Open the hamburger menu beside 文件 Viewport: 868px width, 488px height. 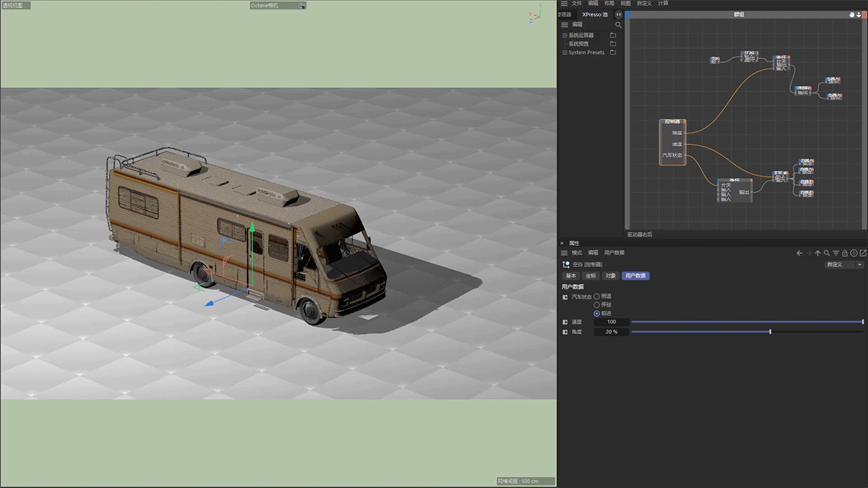pos(564,3)
